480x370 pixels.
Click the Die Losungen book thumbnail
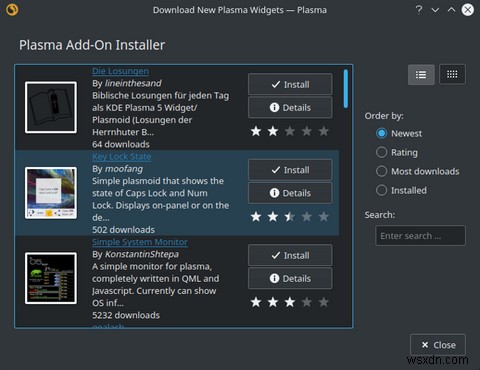pyautogui.click(x=51, y=107)
